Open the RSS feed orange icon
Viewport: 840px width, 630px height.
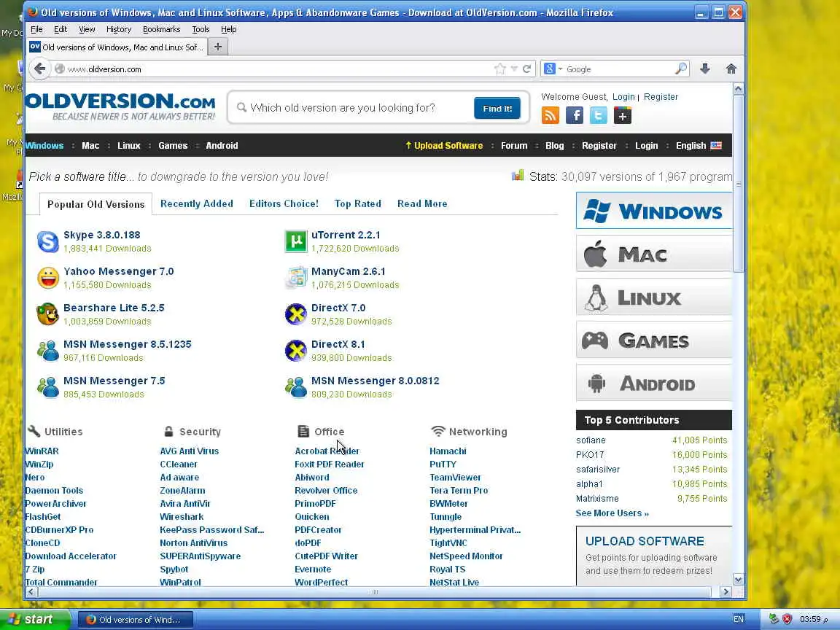point(551,115)
